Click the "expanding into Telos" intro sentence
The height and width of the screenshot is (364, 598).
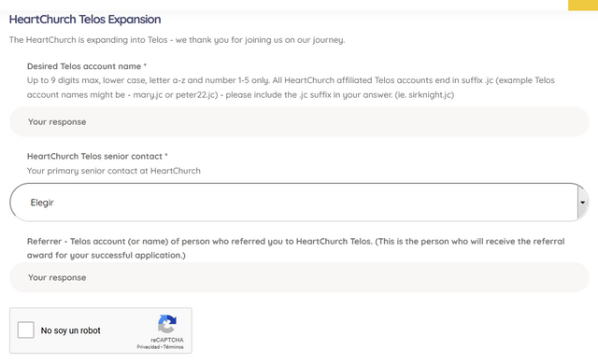(x=177, y=40)
